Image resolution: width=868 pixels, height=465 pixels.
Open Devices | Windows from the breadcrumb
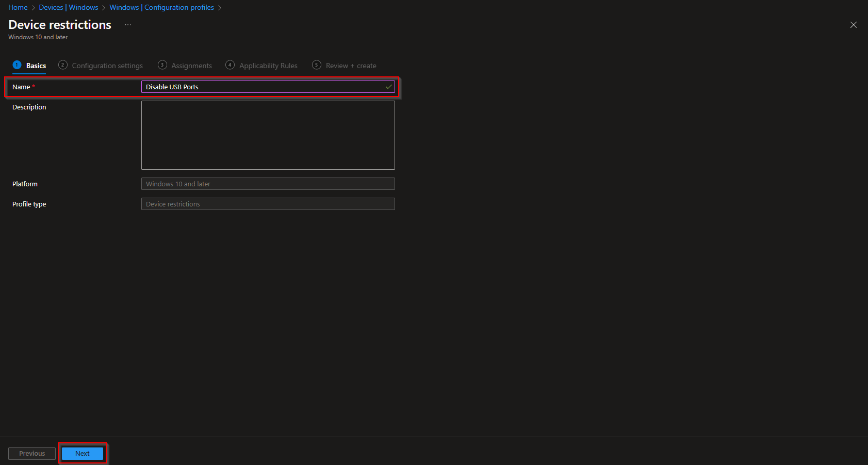coord(69,7)
